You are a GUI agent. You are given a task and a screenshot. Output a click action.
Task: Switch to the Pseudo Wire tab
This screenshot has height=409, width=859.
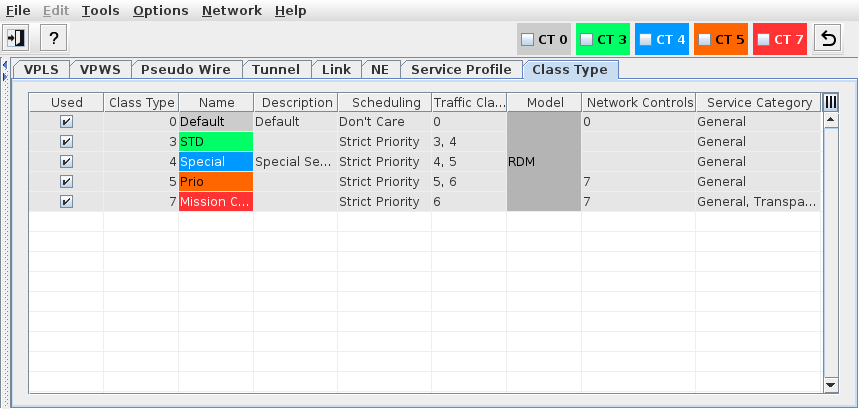(185, 69)
